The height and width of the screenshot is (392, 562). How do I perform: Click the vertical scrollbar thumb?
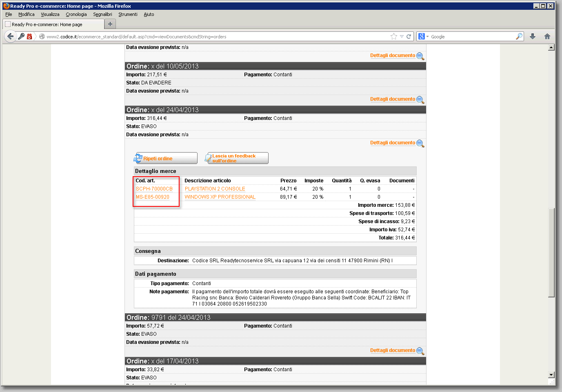click(x=551, y=252)
